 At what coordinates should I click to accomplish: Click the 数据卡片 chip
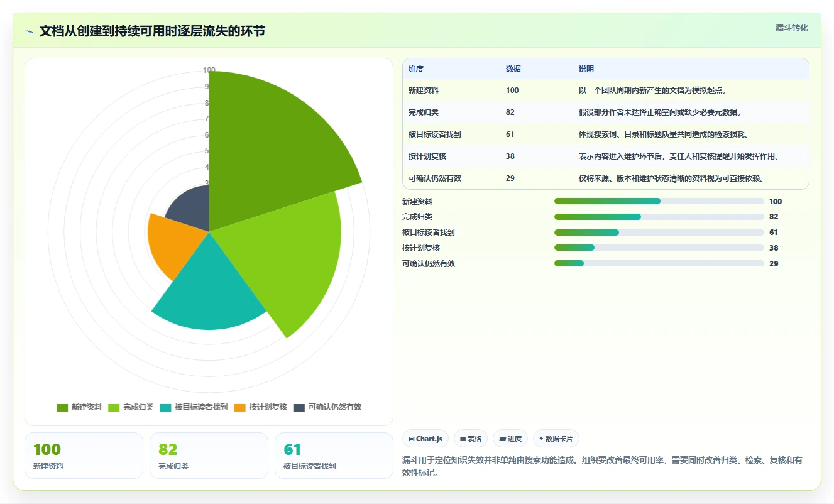[556, 439]
